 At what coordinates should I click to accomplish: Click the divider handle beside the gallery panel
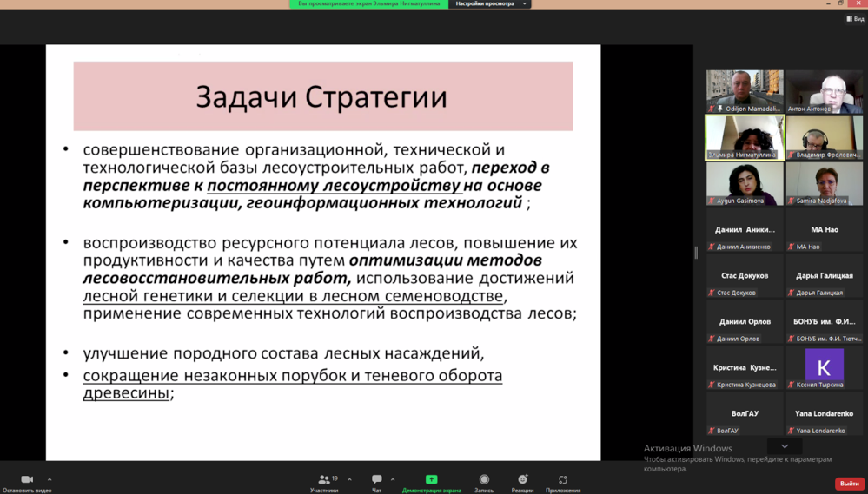(x=696, y=253)
